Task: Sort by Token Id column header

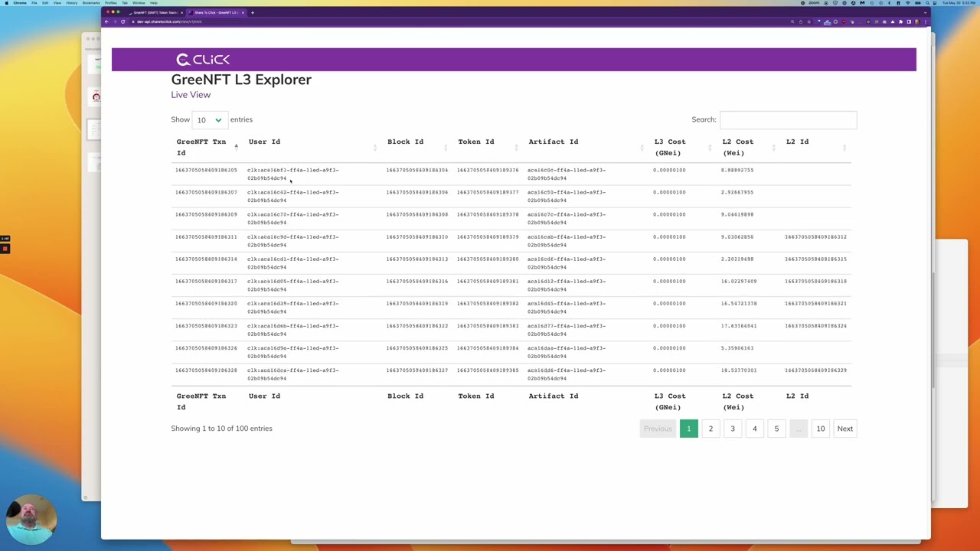Action: tap(488, 147)
